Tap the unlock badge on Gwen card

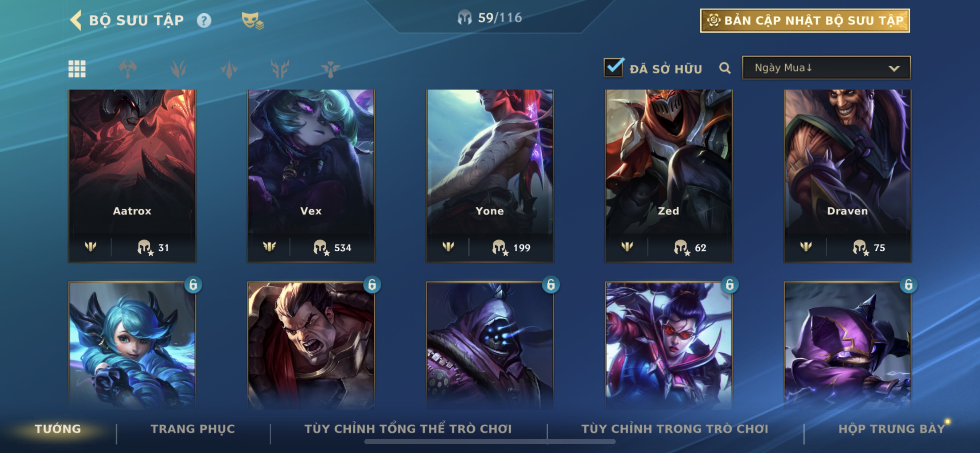193,284
